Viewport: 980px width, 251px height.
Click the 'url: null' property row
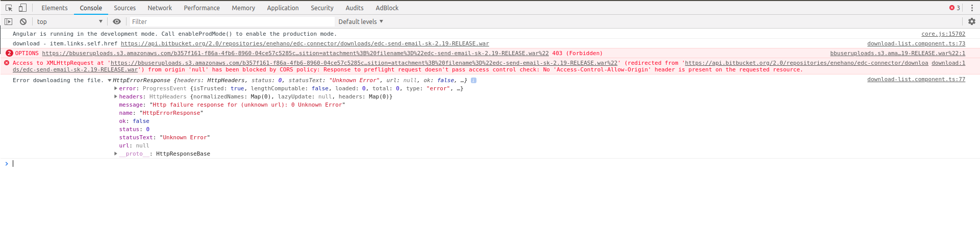pos(134,145)
